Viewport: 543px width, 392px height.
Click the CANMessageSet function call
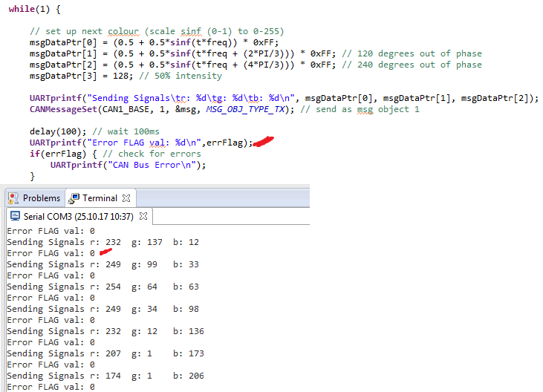pos(162,109)
